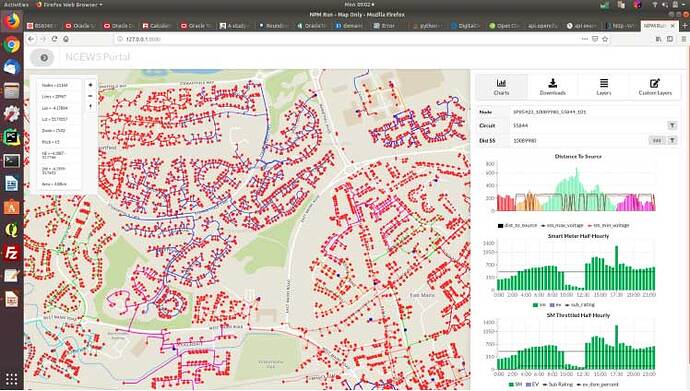Toggle the sidebar with round arrow button

pyautogui.click(x=43, y=58)
